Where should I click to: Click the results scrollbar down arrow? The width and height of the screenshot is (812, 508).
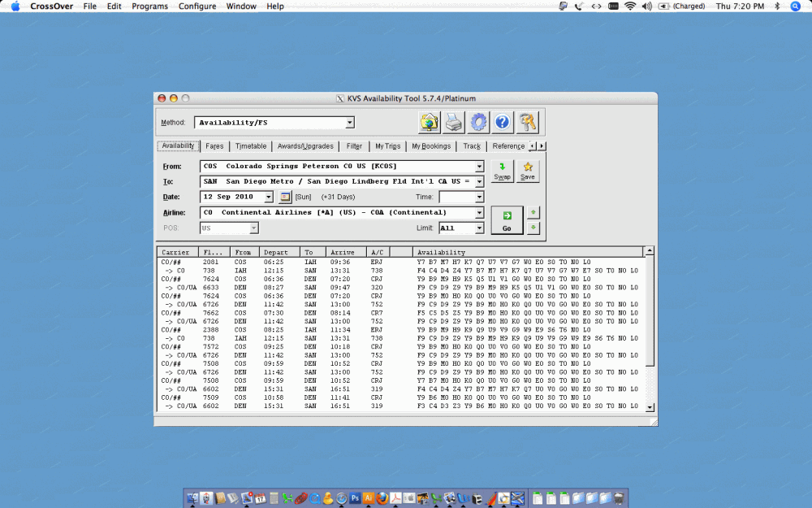pyautogui.click(x=650, y=407)
